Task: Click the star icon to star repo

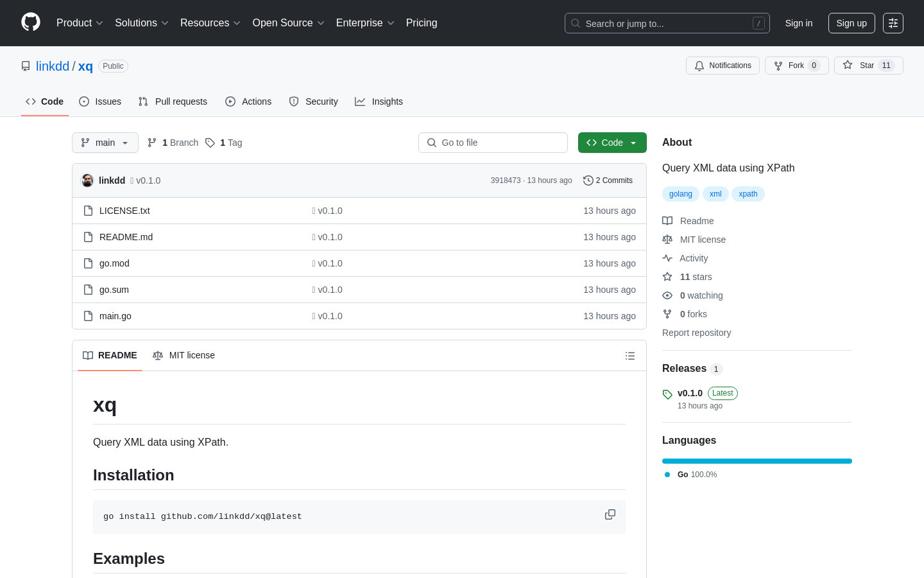Action: click(848, 65)
